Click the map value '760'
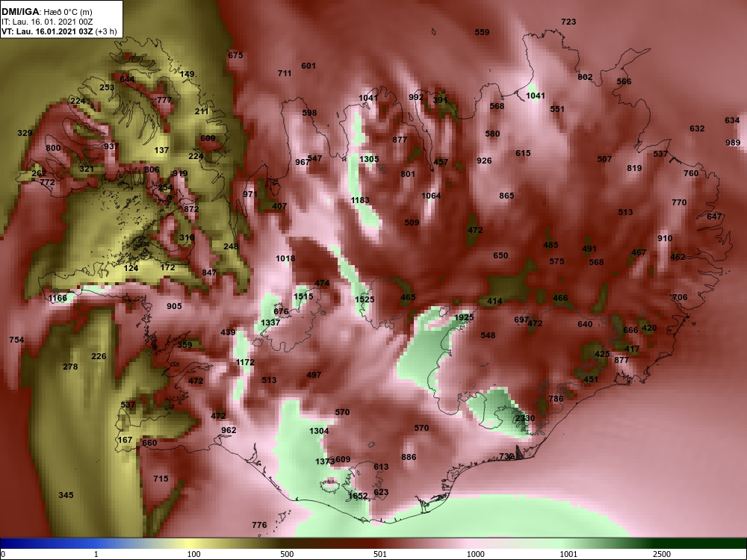 (691, 173)
